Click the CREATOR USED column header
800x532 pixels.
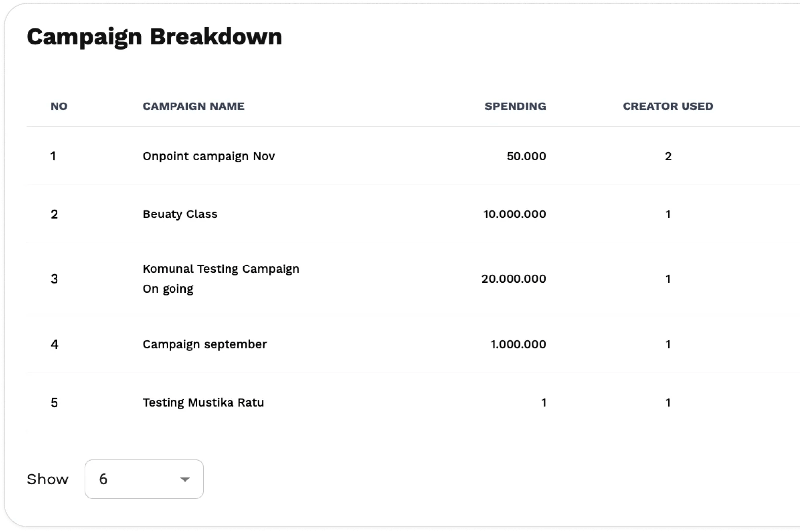coord(668,106)
